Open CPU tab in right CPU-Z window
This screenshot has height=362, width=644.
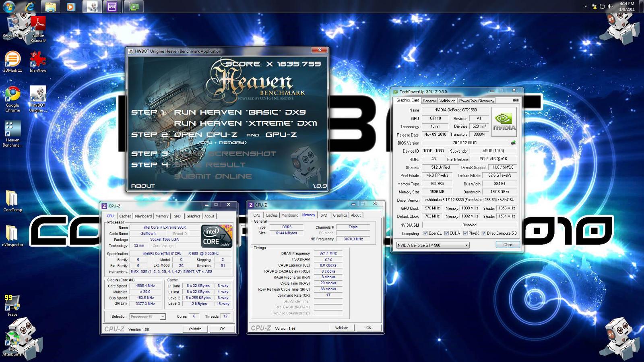[x=257, y=215]
